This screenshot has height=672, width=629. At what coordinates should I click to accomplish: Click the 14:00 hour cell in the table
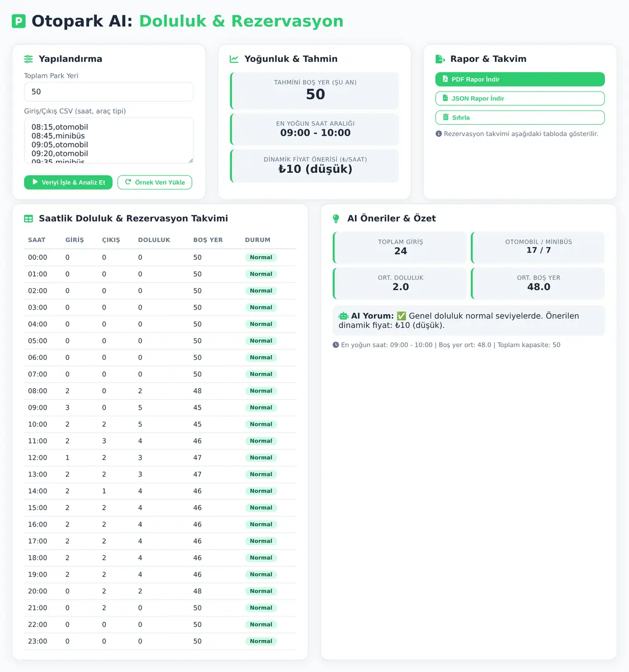click(38, 491)
